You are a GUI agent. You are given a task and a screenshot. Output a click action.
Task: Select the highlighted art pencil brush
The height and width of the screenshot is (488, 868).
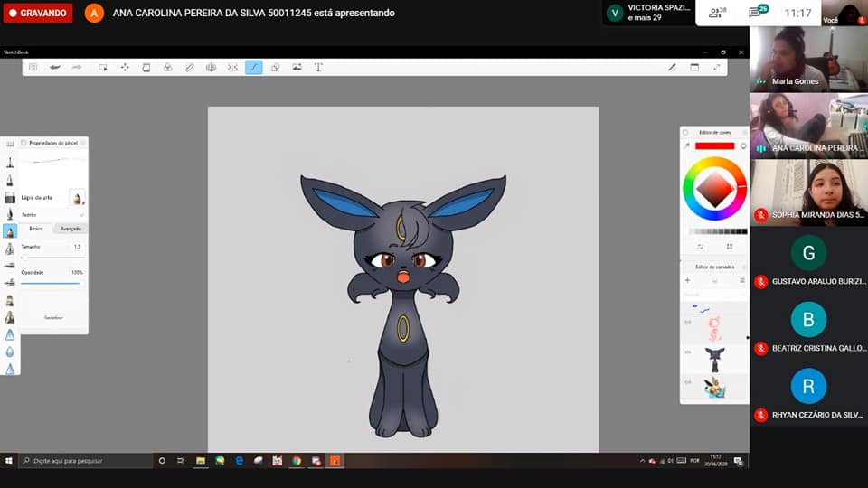tap(10, 231)
